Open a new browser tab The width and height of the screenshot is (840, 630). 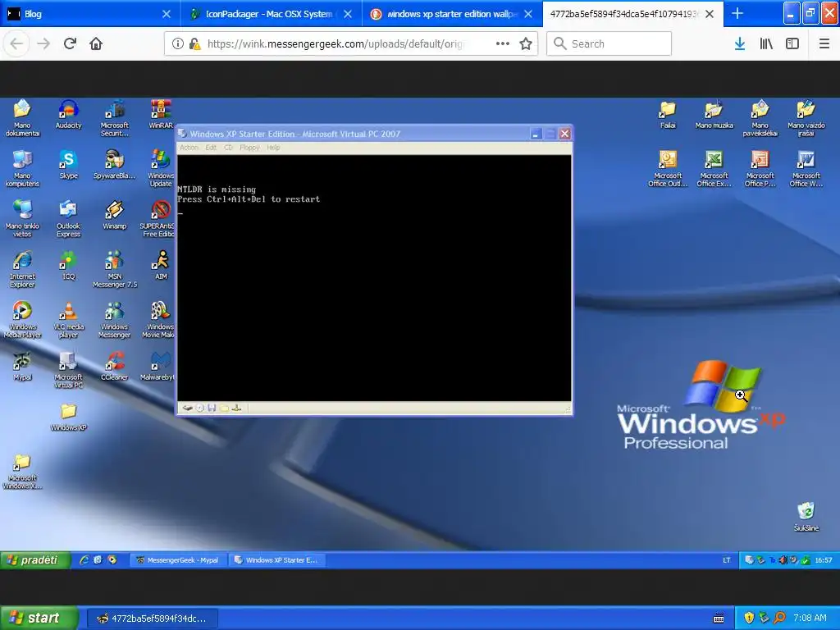pyautogui.click(x=737, y=14)
